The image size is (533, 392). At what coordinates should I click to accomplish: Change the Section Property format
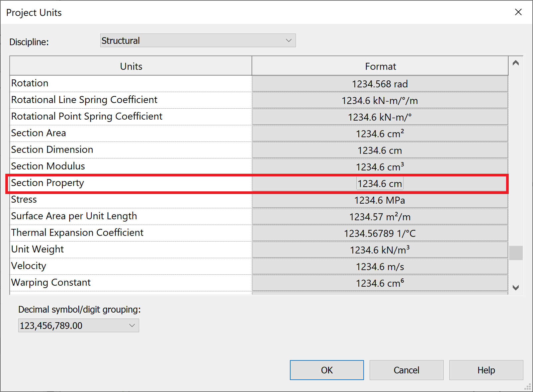pyautogui.click(x=380, y=183)
